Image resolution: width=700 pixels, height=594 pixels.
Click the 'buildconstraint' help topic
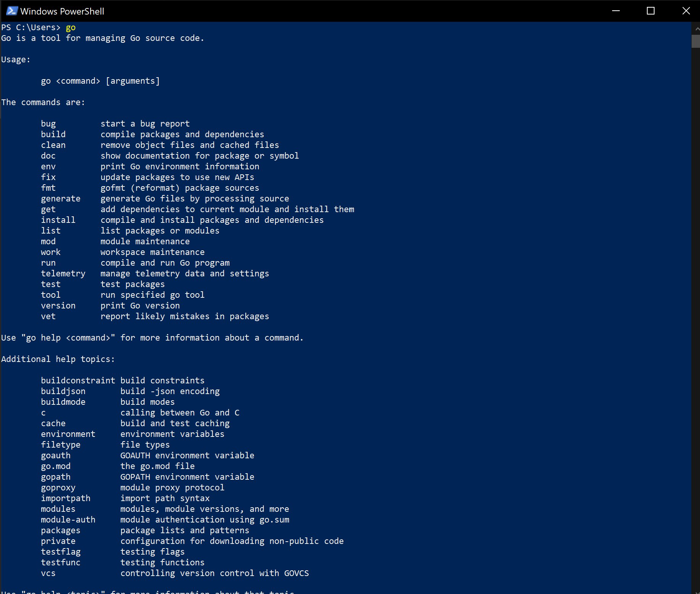tap(78, 381)
